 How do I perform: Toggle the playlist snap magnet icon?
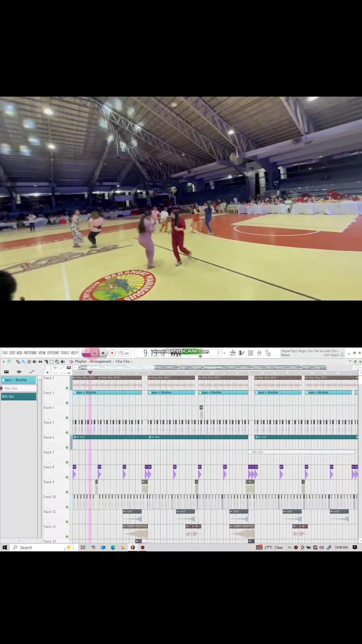pyautogui.click(x=9, y=362)
